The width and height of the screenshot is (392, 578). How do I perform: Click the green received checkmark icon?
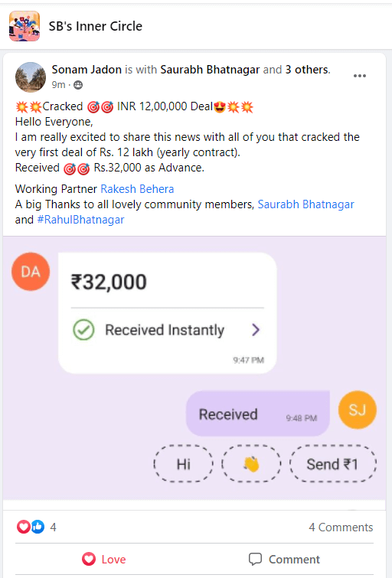click(83, 329)
